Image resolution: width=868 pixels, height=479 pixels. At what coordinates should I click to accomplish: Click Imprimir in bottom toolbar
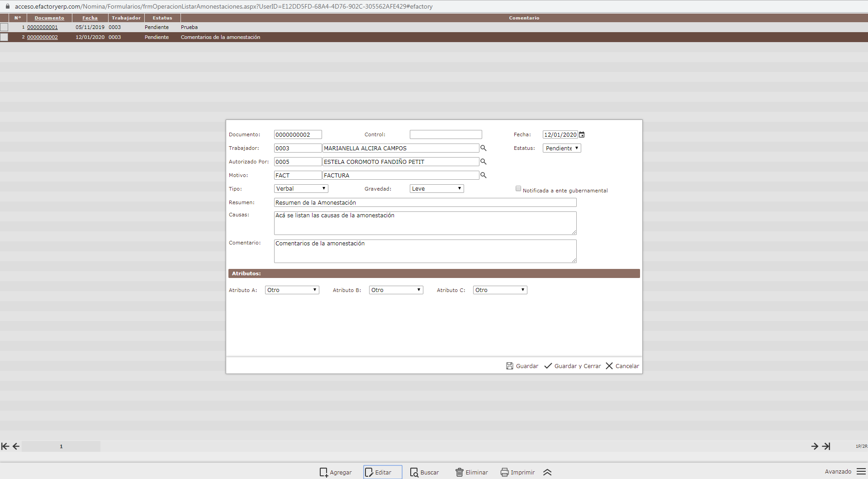[517, 472]
